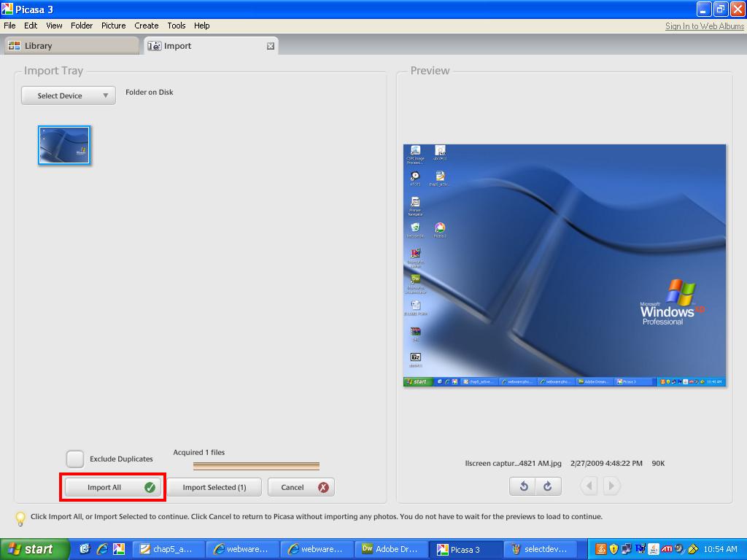Image resolution: width=747 pixels, height=560 pixels.
Task: Open the Select Device dropdown
Action: pos(68,96)
